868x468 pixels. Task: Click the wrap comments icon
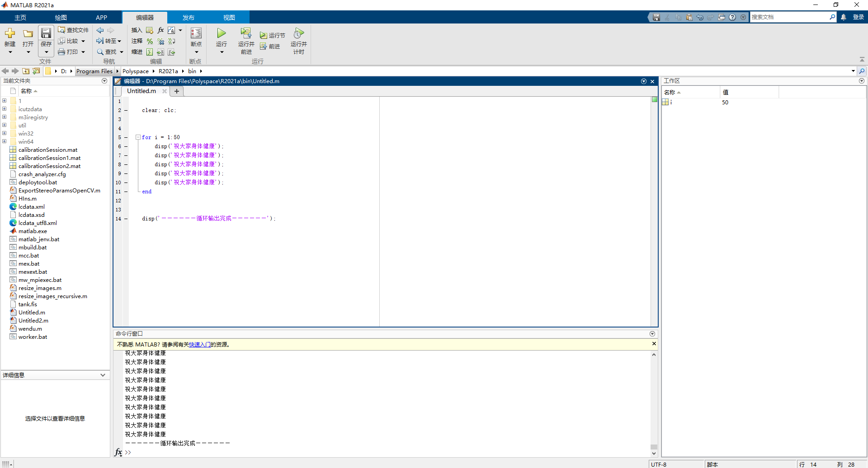[x=171, y=41]
